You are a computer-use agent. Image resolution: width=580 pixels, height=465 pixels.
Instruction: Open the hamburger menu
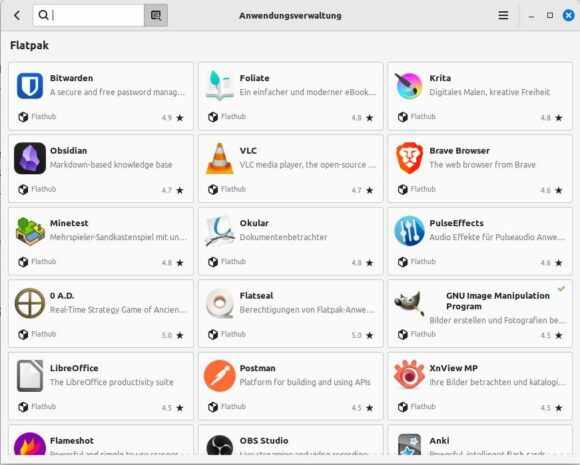coord(503,16)
